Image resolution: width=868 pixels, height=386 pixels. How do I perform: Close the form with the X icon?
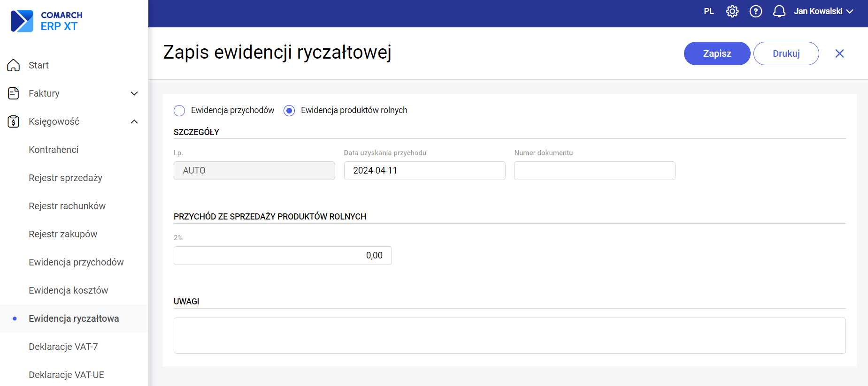point(839,53)
